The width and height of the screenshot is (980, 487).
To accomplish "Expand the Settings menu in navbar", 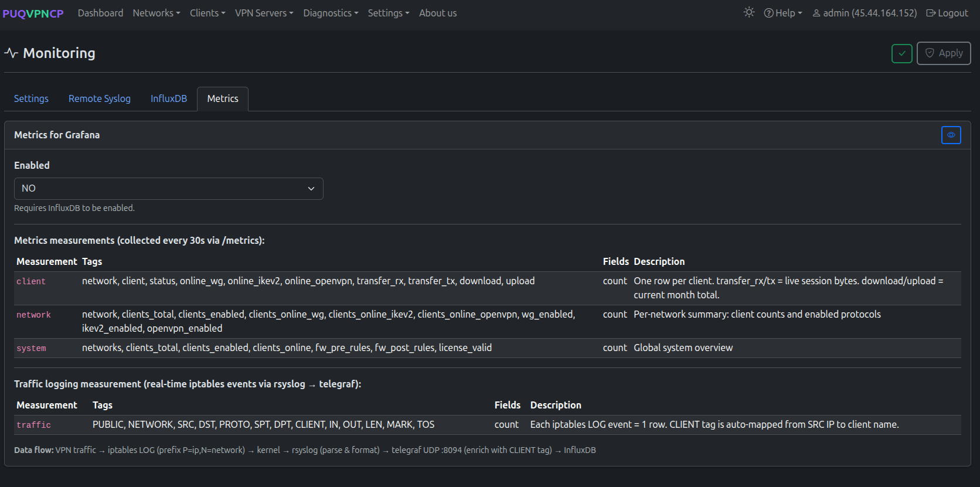I will [x=389, y=13].
